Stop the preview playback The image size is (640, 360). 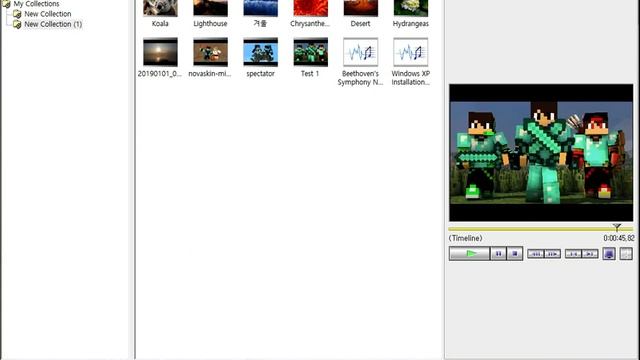[x=515, y=253]
